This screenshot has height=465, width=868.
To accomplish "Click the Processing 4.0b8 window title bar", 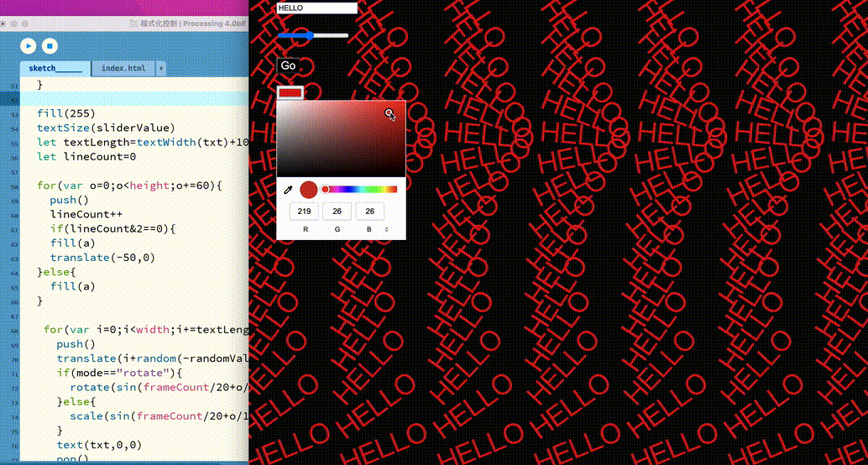I will 124,24.
